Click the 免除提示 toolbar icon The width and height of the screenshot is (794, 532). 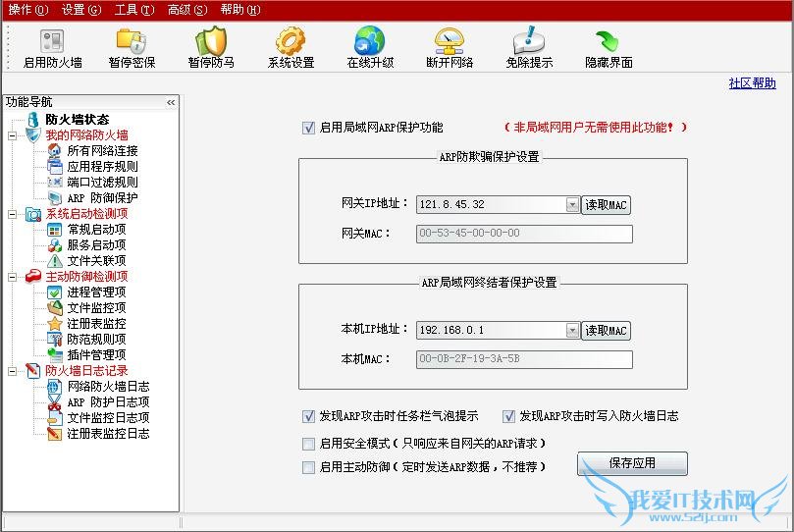529,40
